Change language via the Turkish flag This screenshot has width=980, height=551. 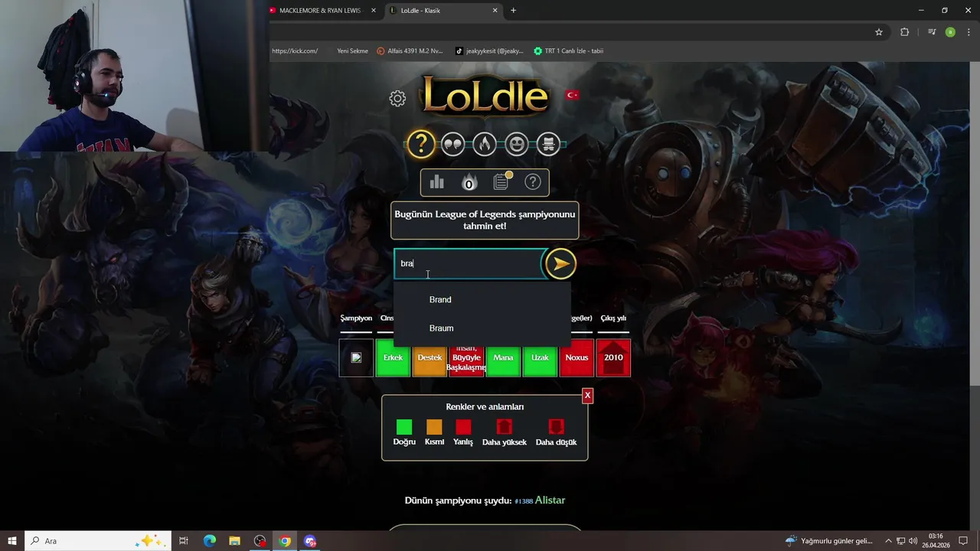coord(572,95)
